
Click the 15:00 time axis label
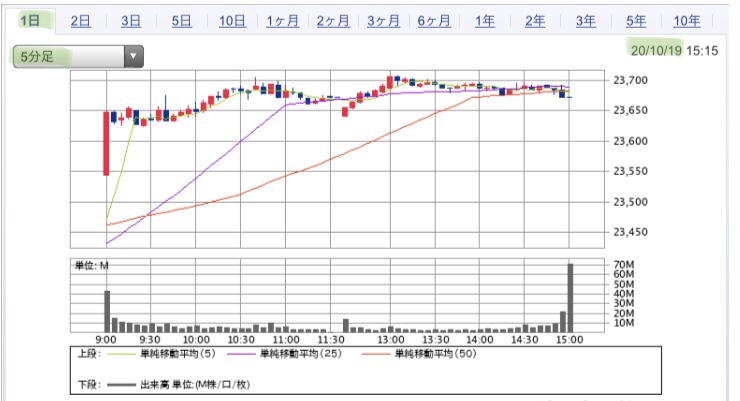(x=570, y=340)
